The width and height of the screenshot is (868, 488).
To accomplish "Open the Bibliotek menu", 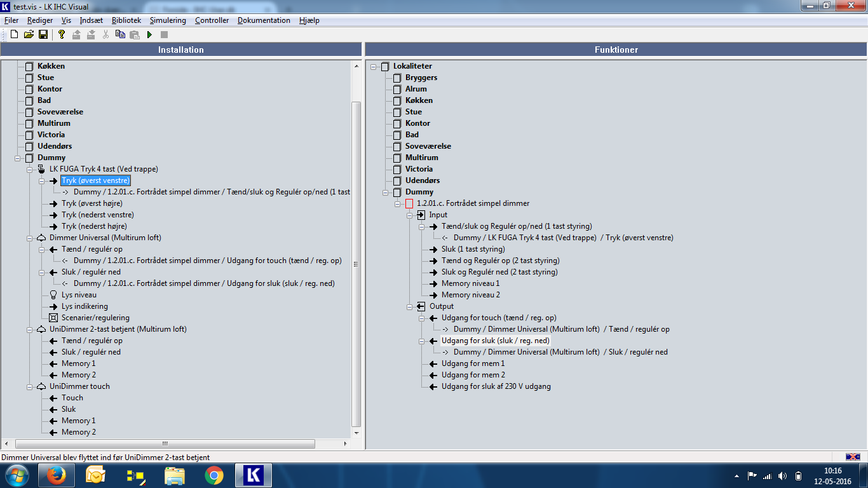I will (x=126, y=20).
